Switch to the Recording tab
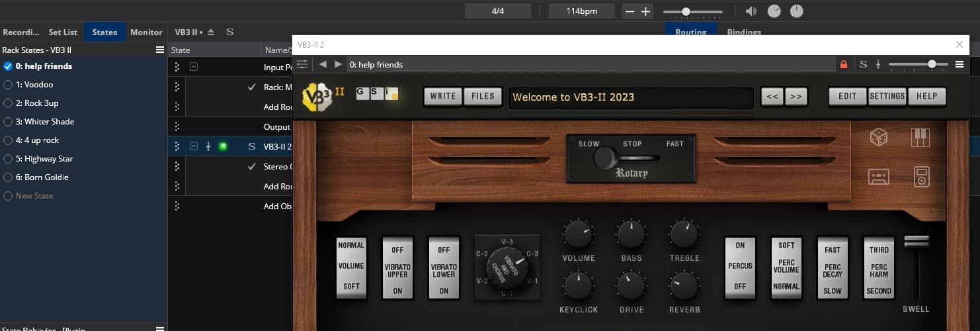980x331 pixels. click(21, 32)
